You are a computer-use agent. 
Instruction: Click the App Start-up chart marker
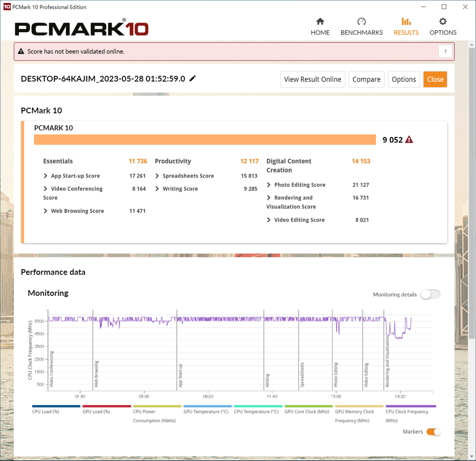180,375
